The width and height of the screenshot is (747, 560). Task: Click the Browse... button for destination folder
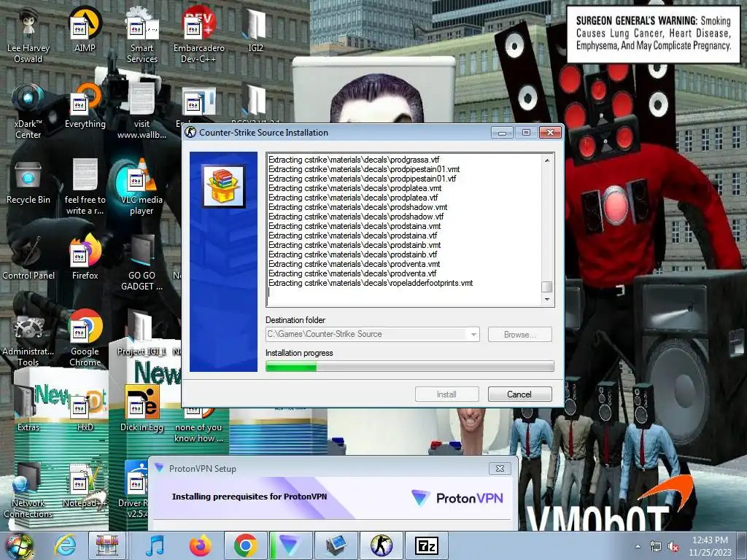click(519, 334)
